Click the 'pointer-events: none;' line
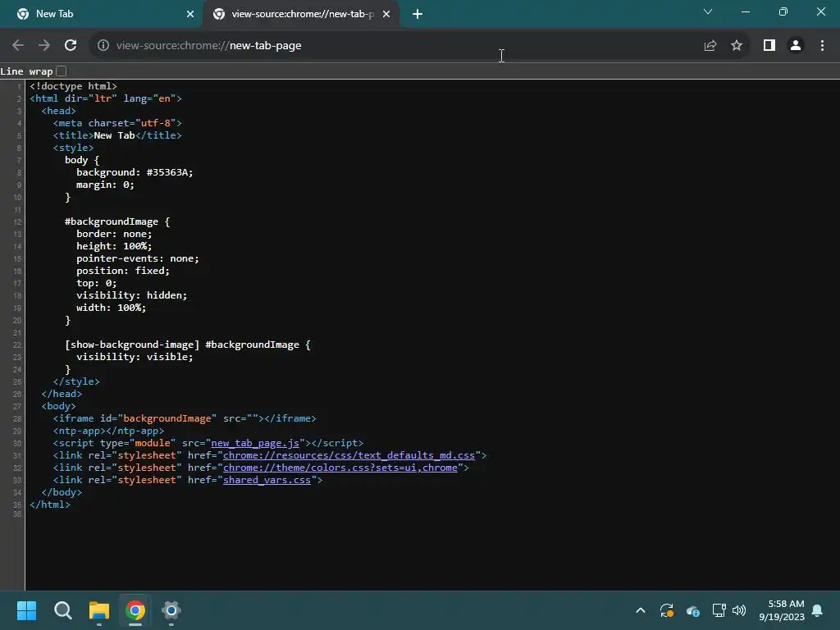The height and width of the screenshot is (630, 840). coord(138,258)
